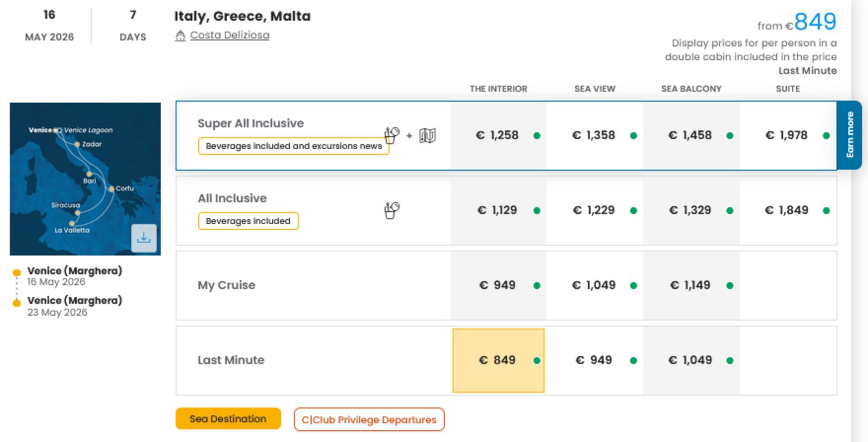Select the SEA BALCONY column header
Screen dimensions: 868x442
(691, 88)
